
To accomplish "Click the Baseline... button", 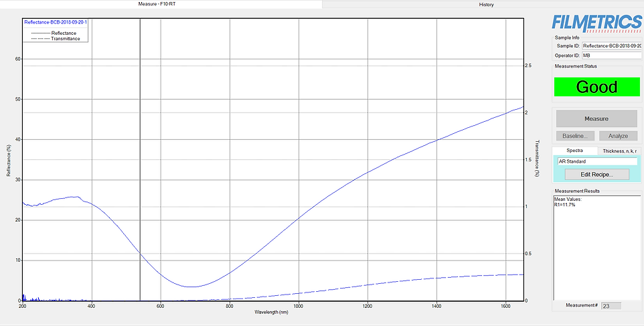I will pyautogui.click(x=574, y=136).
